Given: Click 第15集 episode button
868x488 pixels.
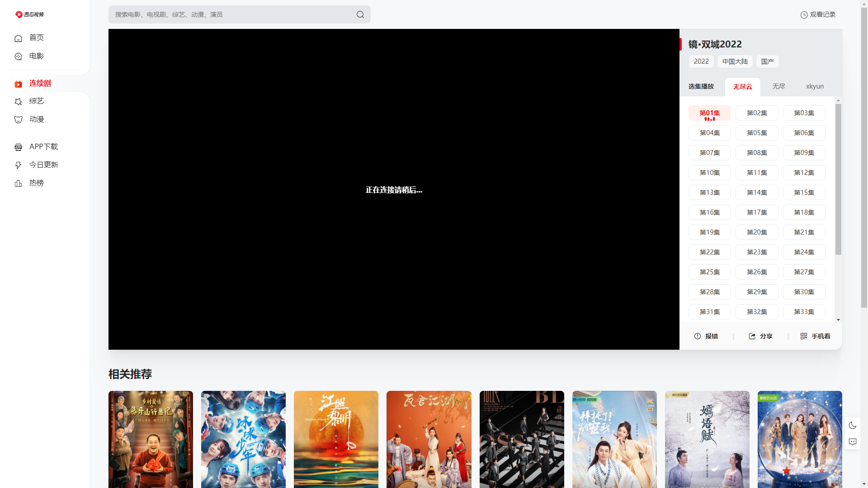Looking at the screenshot, I should (x=804, y=192).
